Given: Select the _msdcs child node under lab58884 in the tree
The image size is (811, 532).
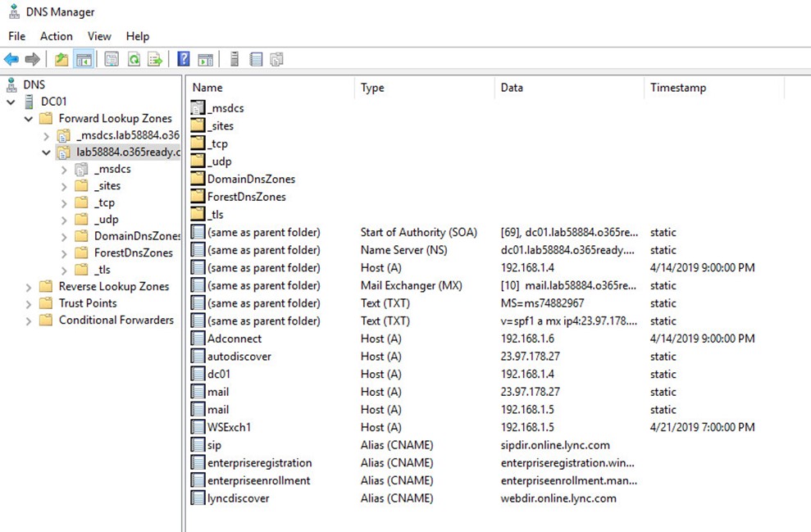Looking at the screenshot, I should 112,169.
